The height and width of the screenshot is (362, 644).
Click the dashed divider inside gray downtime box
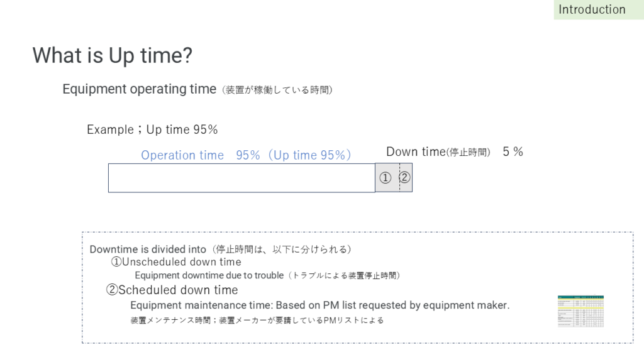click(x=399, y=178)
